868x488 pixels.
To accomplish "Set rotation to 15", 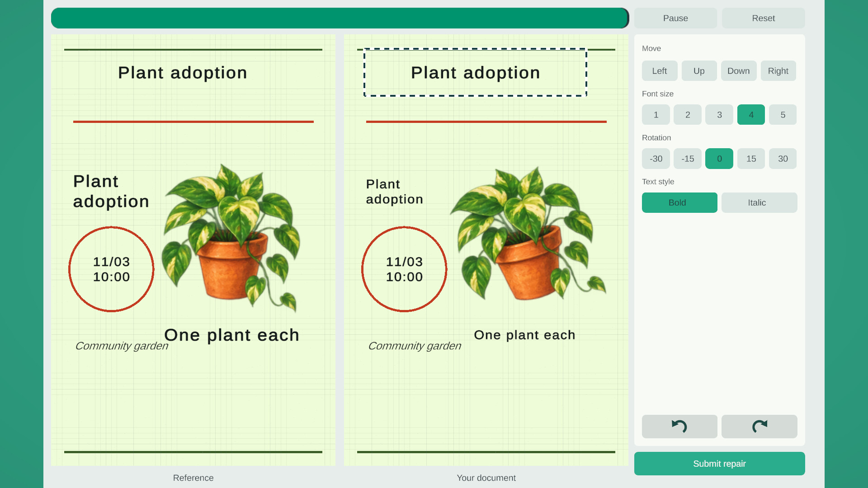I will pyautogui.click(x=751, y=159).
